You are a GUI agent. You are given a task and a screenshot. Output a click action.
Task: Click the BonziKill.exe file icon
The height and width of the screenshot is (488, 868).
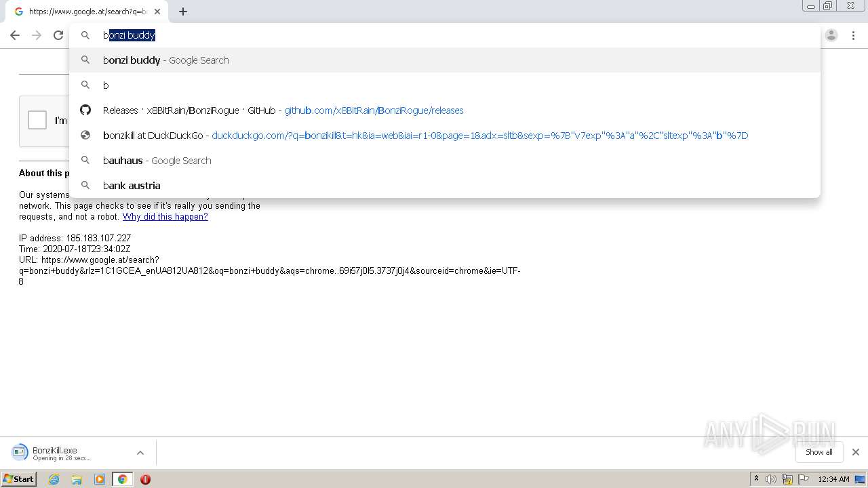(x=20, y=452)
